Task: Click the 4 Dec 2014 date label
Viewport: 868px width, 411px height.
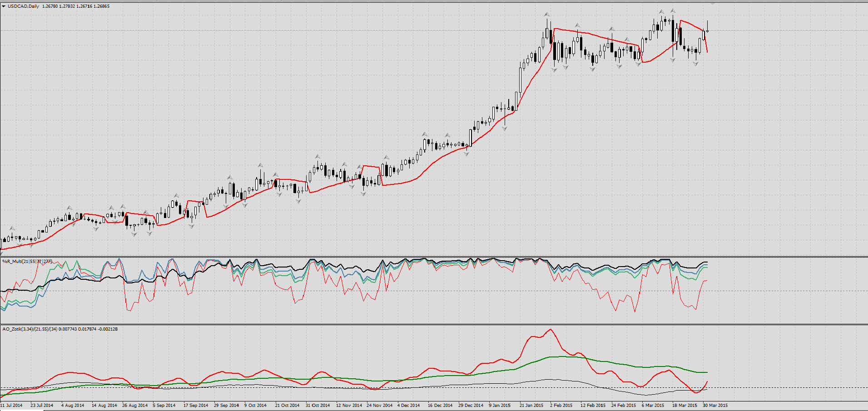Action: (x=408, y=406)
